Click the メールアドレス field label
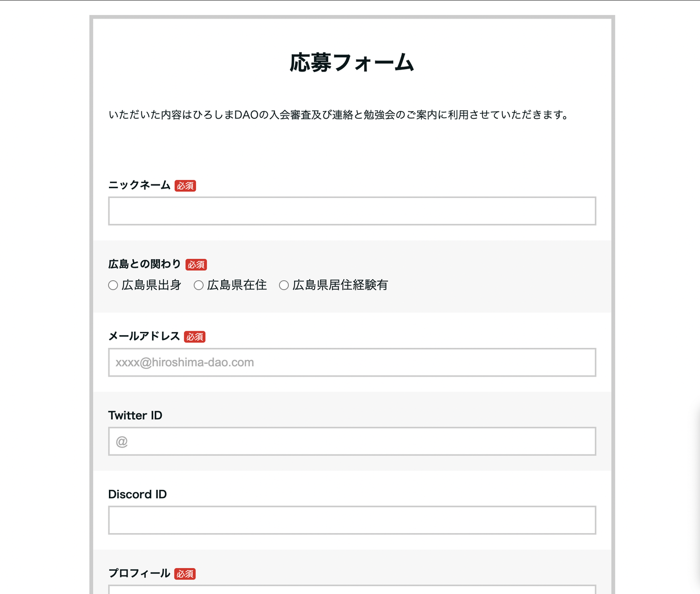This screenshot has width=700, height=594. pyautogui.click(x=144, y=336)
